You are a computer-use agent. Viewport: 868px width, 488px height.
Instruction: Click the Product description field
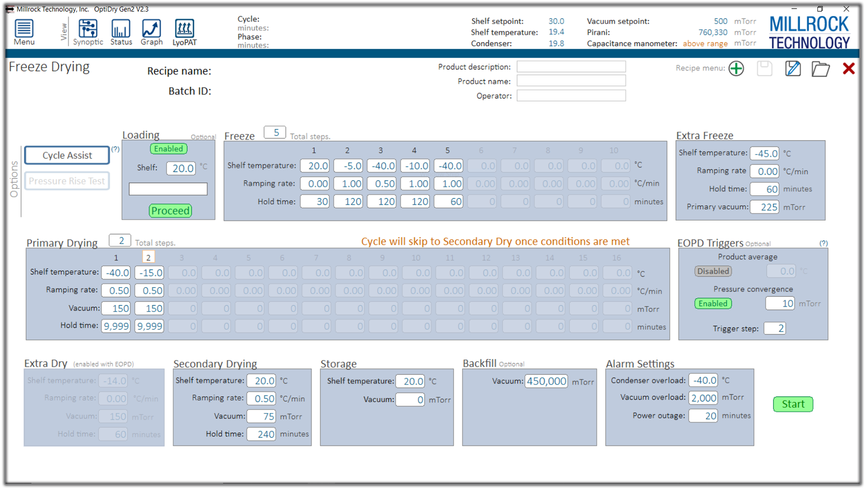(x=571, y=67)
